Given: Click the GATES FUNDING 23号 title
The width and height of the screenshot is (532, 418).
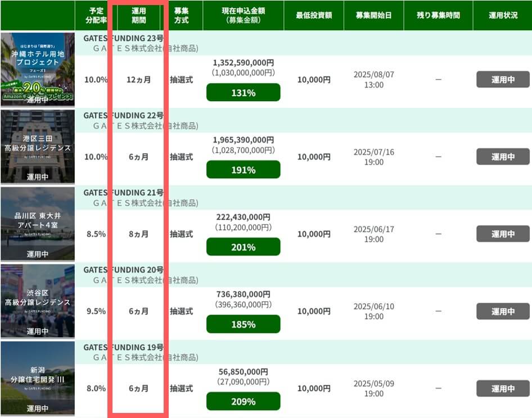Looking at the screenshot, I should [123, 38].
